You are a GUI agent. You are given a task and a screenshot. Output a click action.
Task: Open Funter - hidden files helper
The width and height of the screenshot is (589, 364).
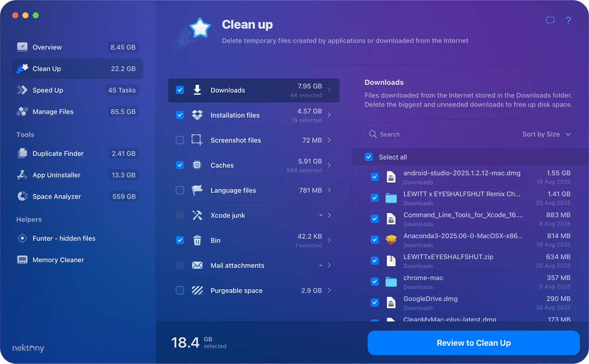78,239
